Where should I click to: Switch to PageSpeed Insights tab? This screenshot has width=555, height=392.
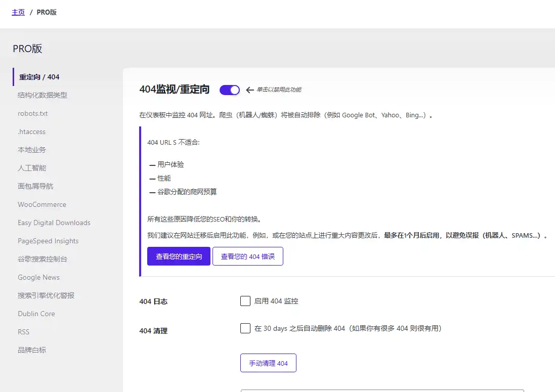(x=48, y=241)
